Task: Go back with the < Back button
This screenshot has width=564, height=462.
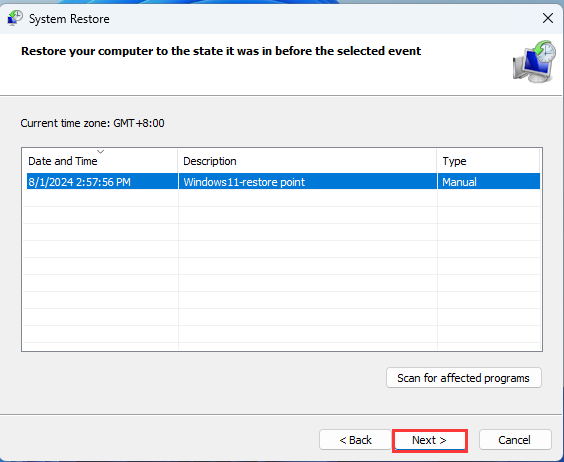Action: [x=355, y=440]
